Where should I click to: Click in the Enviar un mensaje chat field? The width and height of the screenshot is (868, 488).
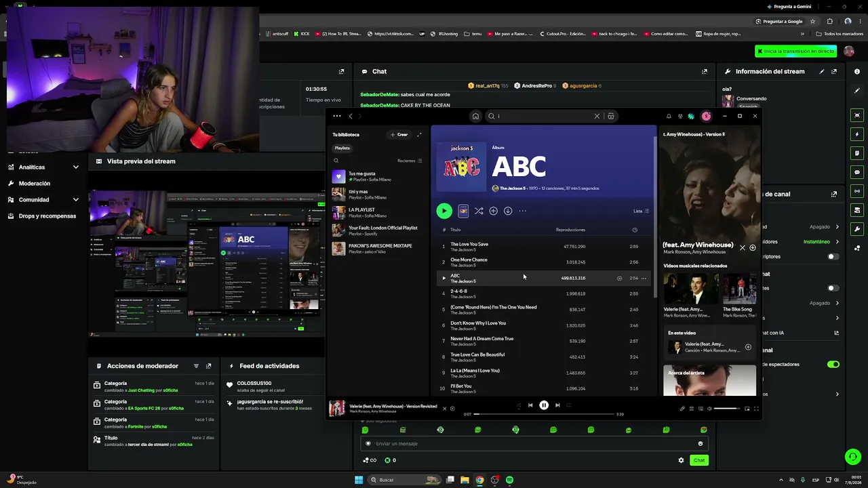click(534, 443)
